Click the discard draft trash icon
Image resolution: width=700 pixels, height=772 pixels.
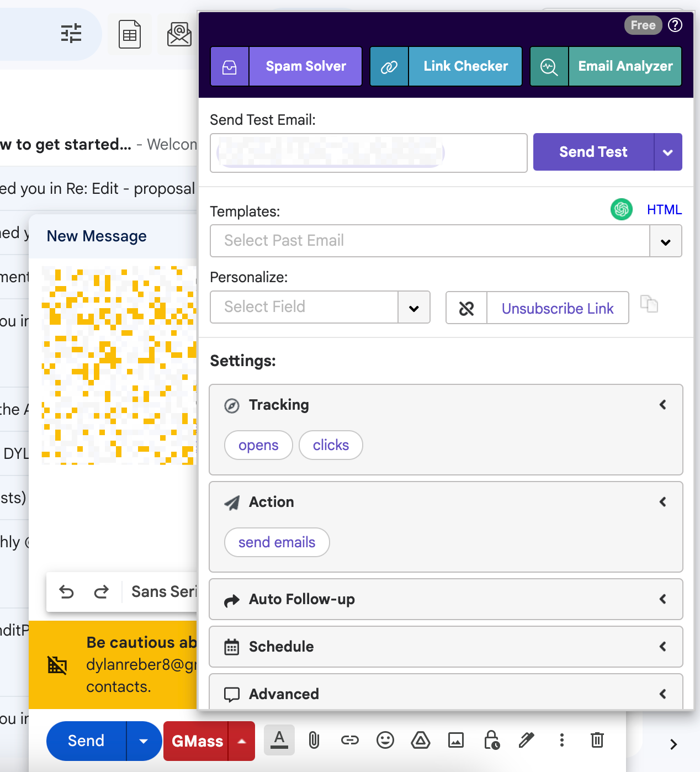tap(597, 740)
